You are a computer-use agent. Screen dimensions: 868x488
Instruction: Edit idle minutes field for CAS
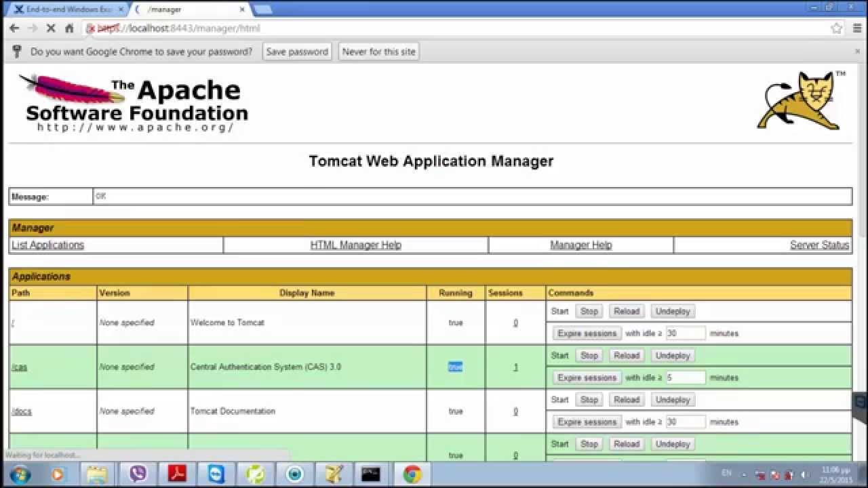(686, 378)
